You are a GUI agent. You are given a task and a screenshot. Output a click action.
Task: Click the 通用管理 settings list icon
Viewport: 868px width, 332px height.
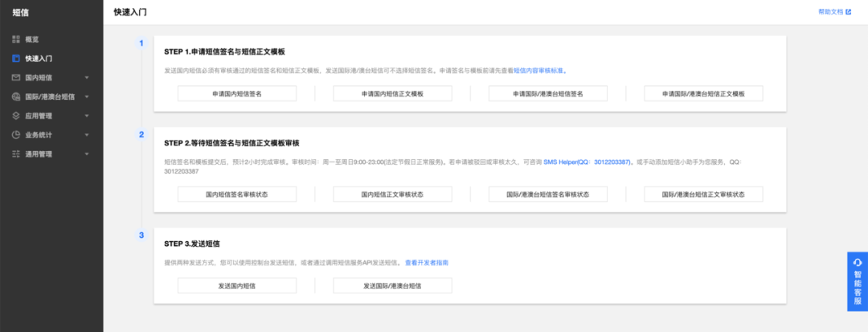[x=16, y=154]
